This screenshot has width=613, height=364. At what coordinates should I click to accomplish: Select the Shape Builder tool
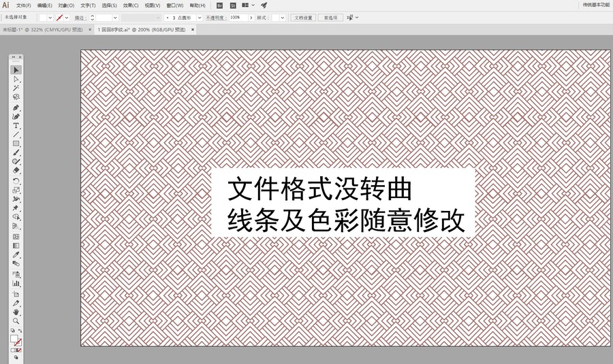16,217
